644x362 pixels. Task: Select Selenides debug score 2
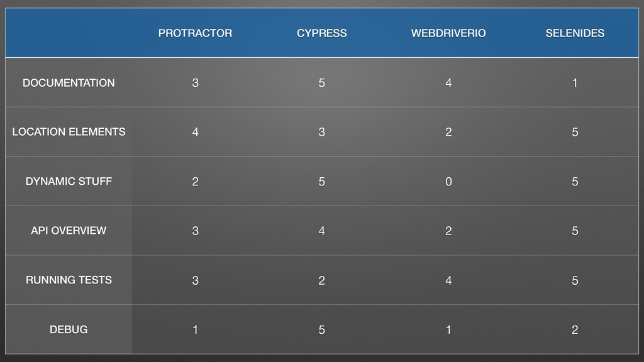[575, 329]
